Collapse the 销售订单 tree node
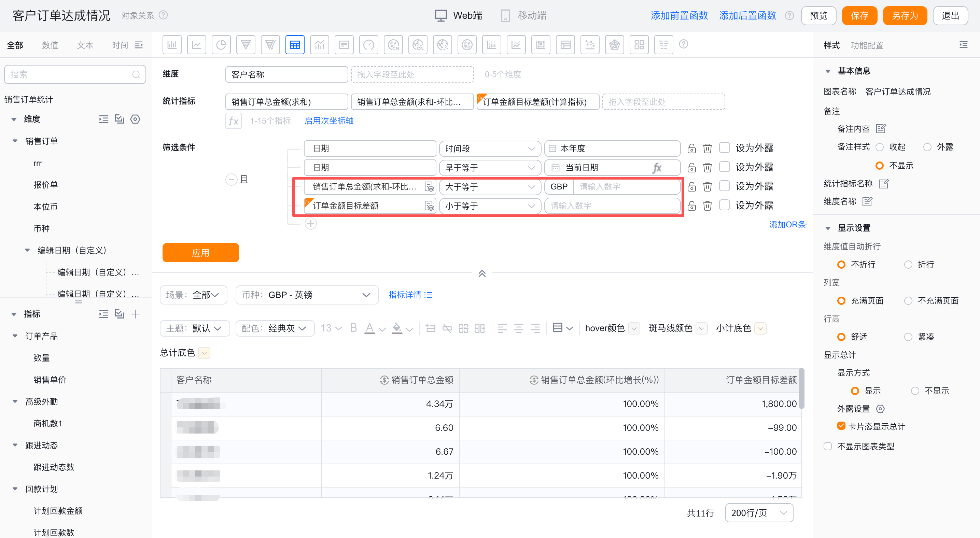The height and width of the screenshot is (538, 980). pyautogui.click(x=15, y=141)
